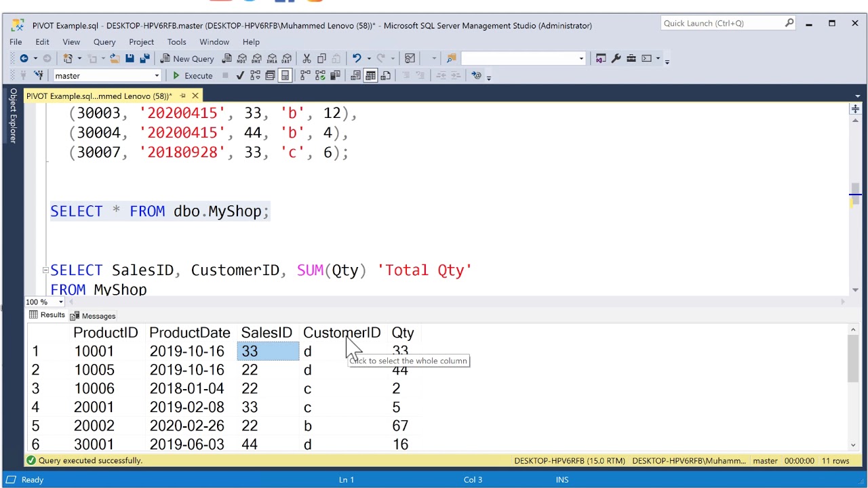
Task: Start an Analysis Services MDX query
Action: (242, 58)
